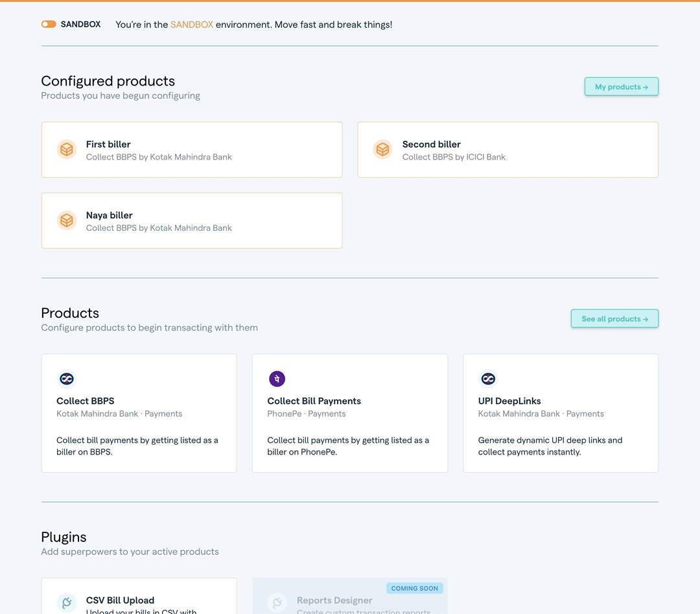Click the First biller box icon
This screenshot has width=700, height=614.
click(x=67, y=150)
